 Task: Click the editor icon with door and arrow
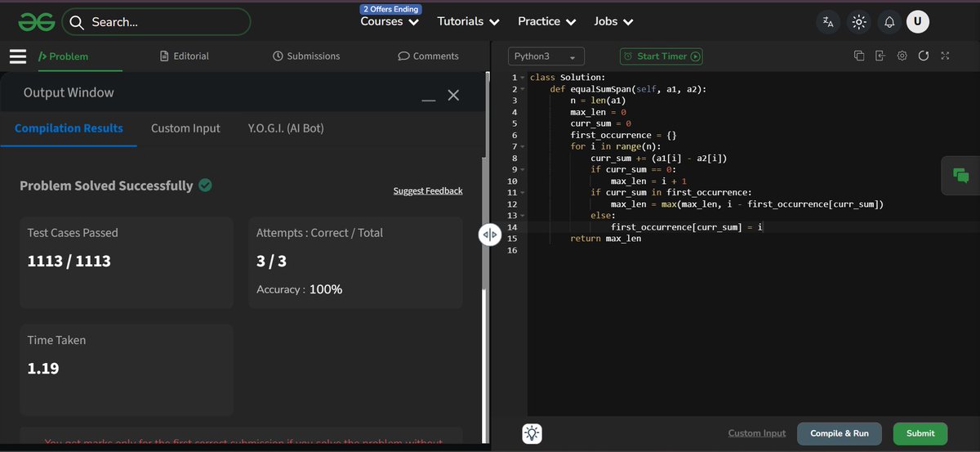(880, 56)
